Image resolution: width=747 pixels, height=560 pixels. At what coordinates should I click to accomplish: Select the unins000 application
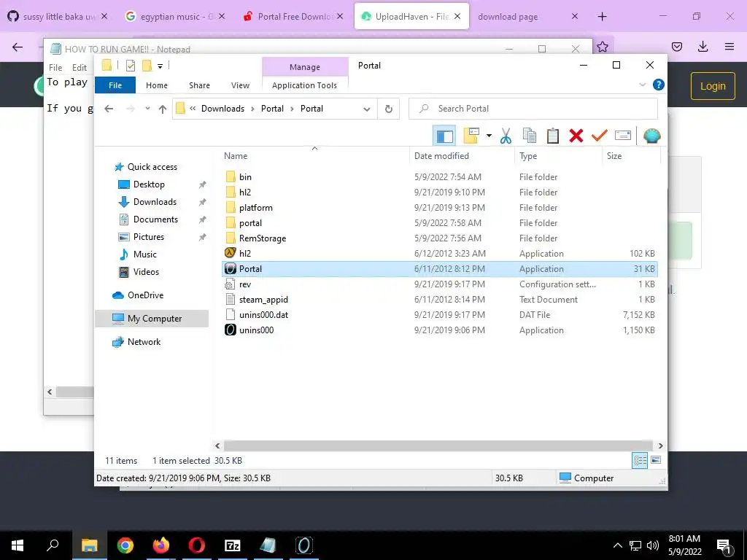[x=440, y=330]
